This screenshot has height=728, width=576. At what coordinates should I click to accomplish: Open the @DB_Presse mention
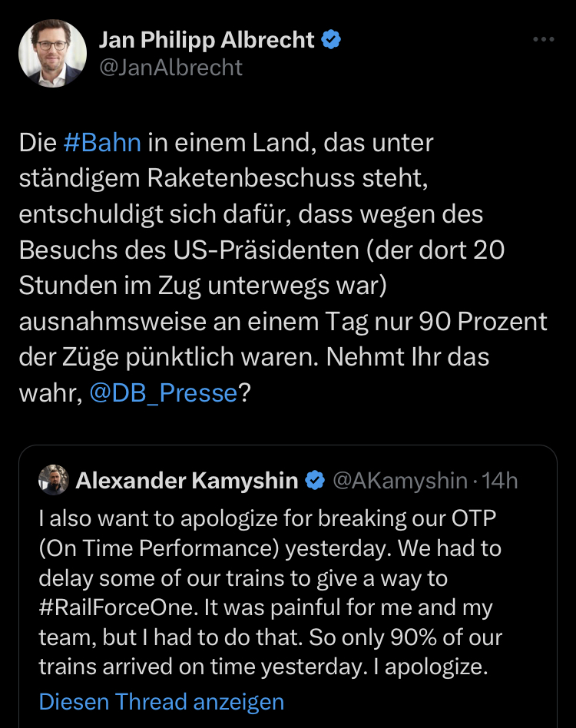pos(164,393)
